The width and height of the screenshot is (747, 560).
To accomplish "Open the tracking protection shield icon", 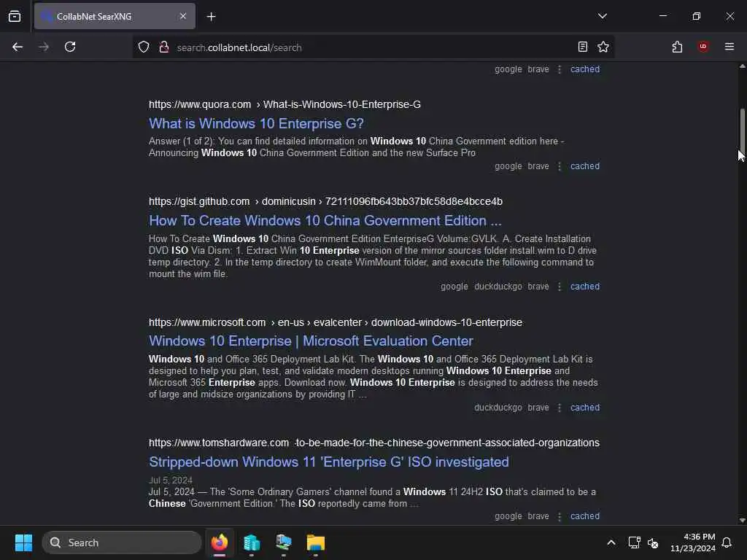I will [x=144, y=47].
